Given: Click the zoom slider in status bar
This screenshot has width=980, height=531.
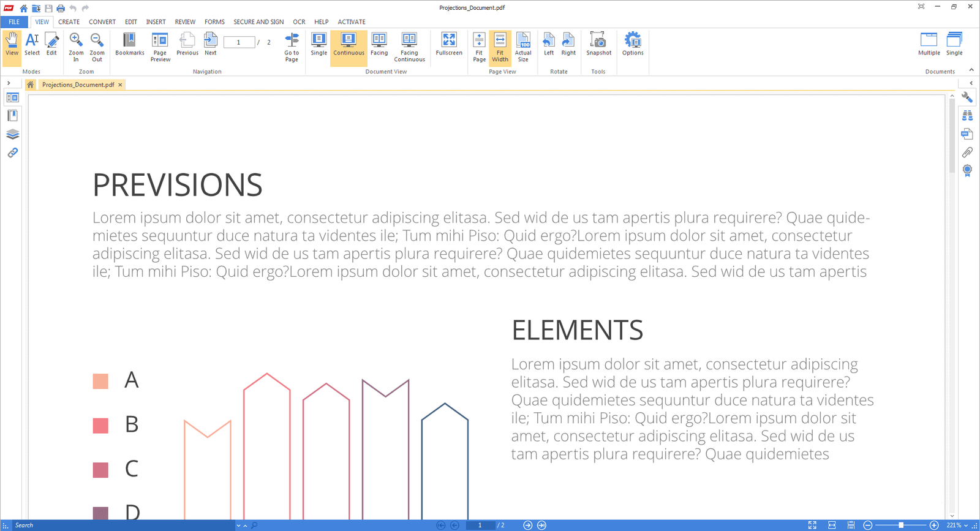Looking at the screenshot, I should [x=901, y=525].
